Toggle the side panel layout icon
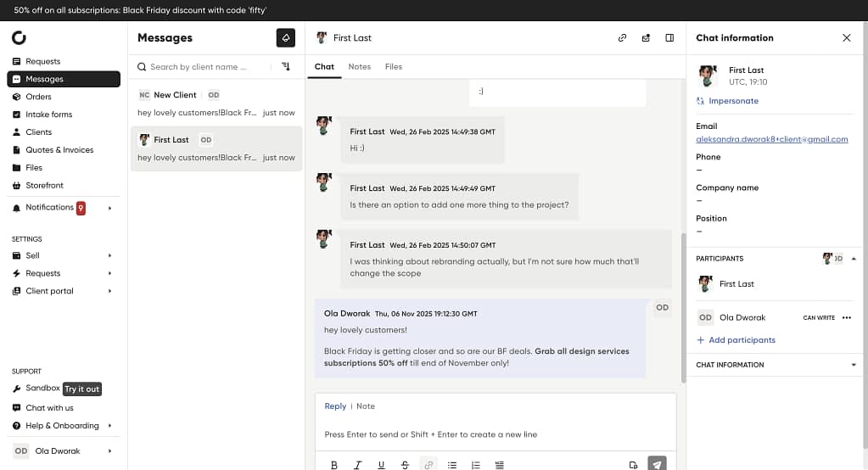Viewport: 868px width, 470px height. [x=669, y=37]
